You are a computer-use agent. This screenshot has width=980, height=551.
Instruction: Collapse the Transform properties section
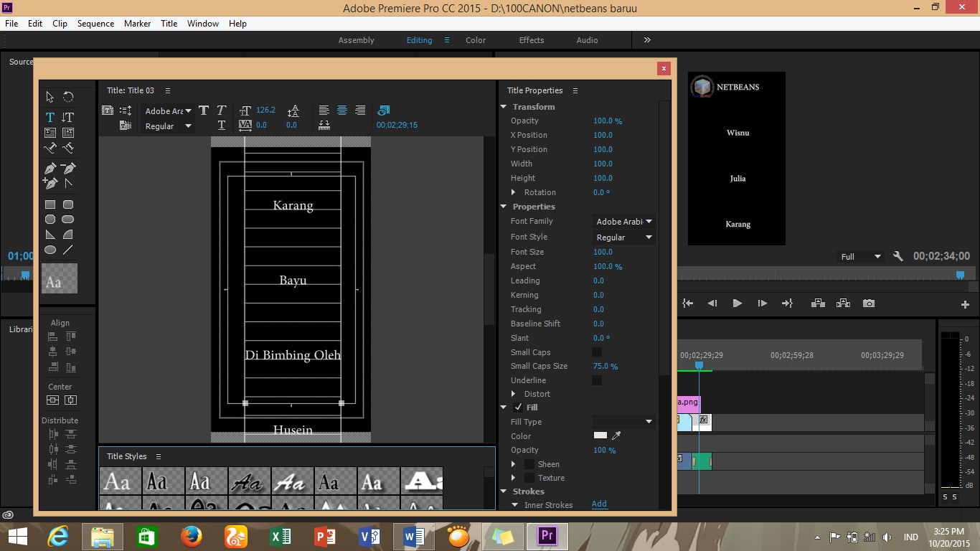point(504,107)
